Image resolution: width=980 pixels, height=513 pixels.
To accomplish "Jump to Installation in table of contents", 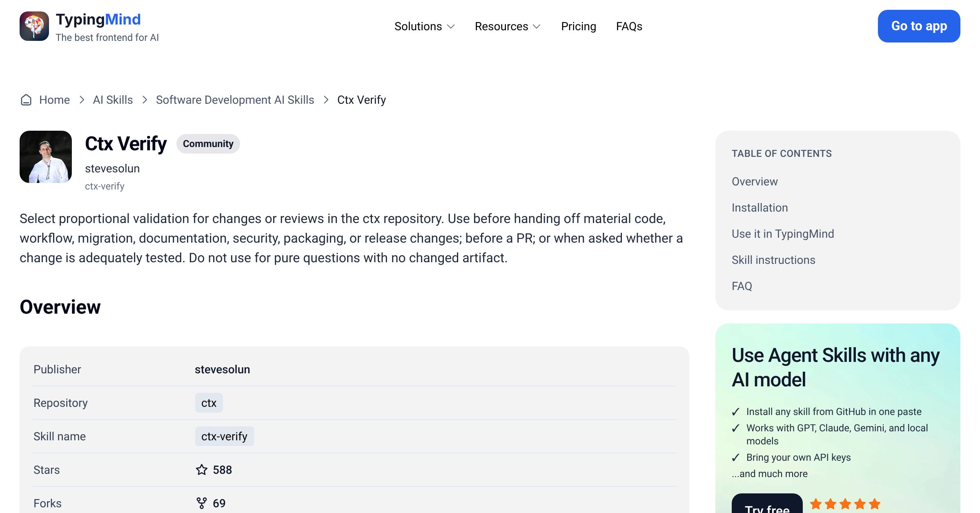I will click(x=759, y=207).
